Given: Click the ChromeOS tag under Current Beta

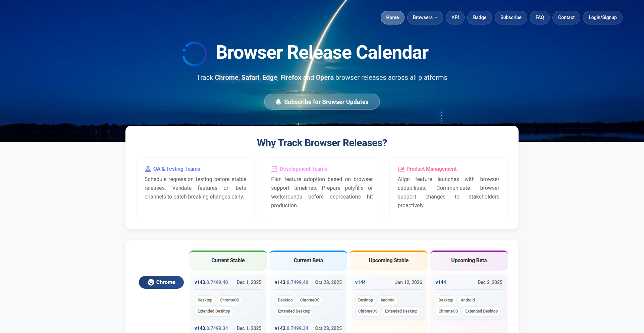Looking at the screenshot, I should coord(310,300).
